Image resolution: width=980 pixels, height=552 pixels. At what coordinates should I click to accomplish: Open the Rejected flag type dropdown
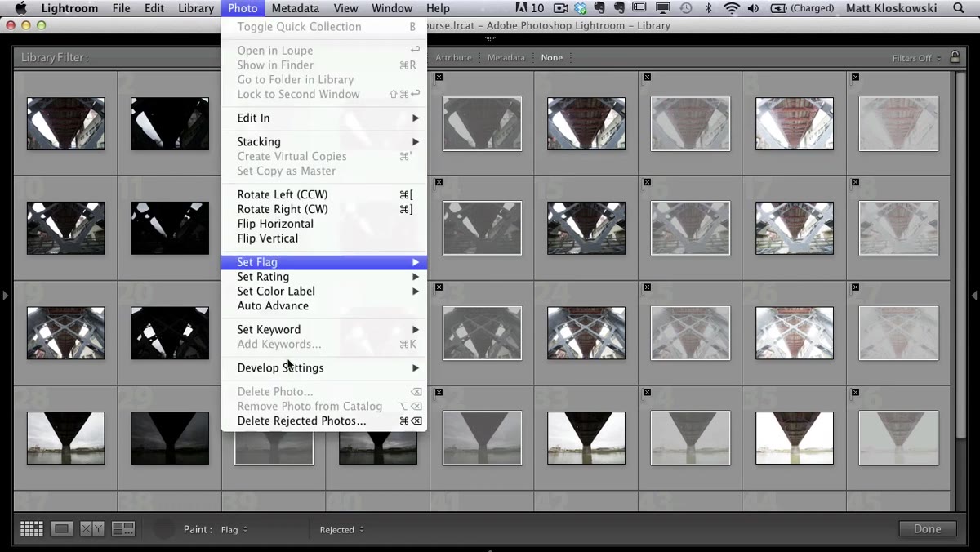[342, 530]
